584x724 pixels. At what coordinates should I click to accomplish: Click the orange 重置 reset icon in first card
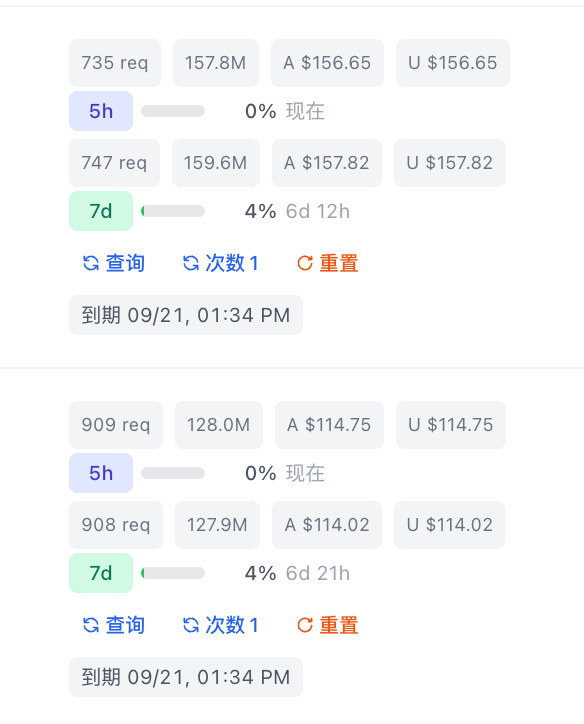tap(305, 263)
